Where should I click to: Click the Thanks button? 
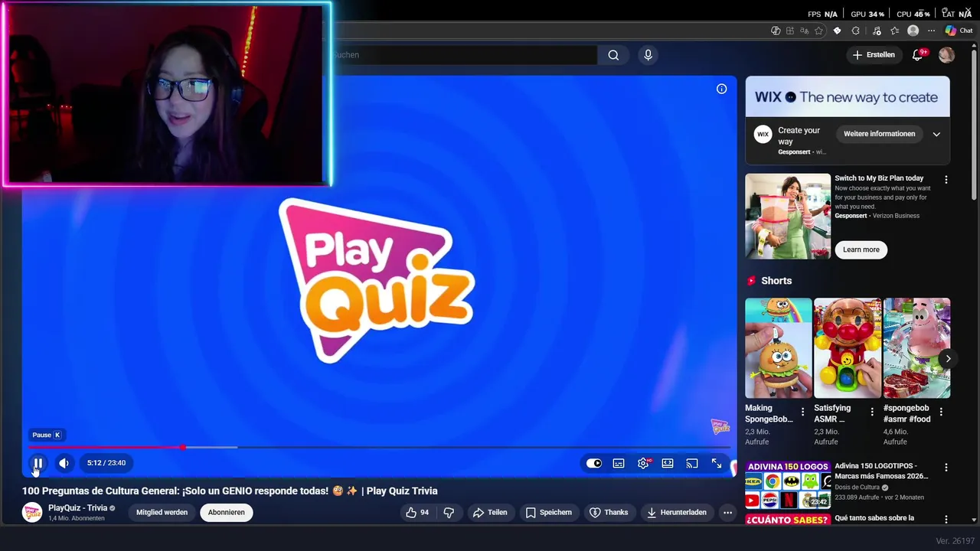[x=609, y=513]
